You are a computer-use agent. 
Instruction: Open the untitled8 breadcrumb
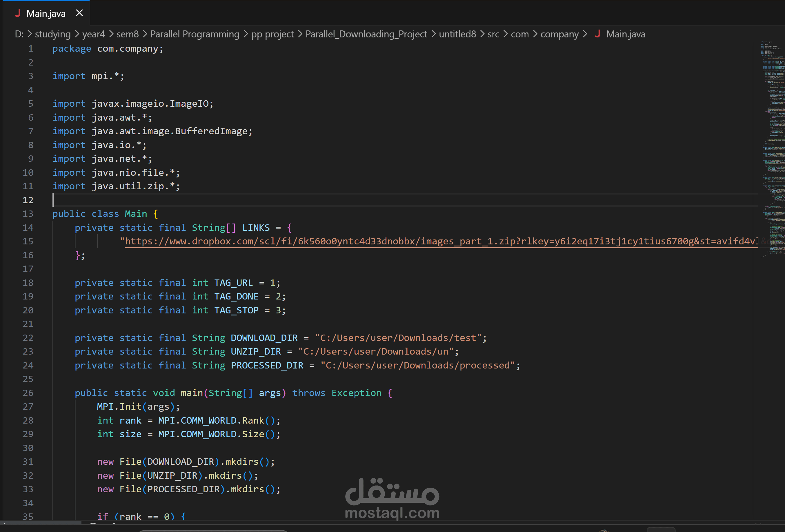(457, 34)
